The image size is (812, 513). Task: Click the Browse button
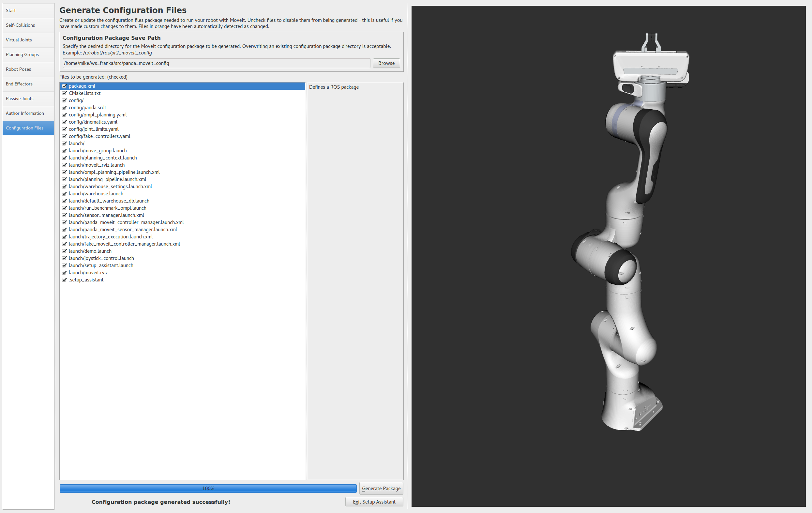coord(386,63)
